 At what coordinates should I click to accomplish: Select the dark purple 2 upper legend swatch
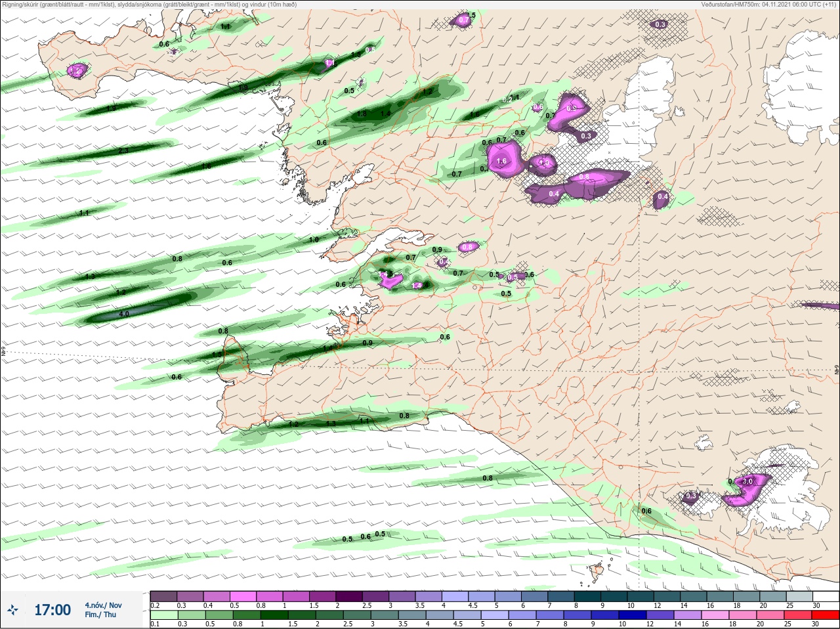[349, 596]
